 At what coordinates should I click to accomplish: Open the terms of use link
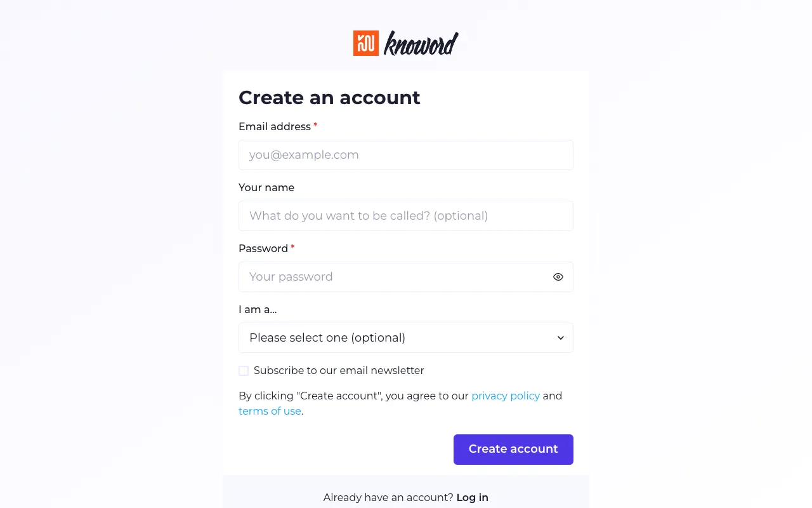pos(270,411)
